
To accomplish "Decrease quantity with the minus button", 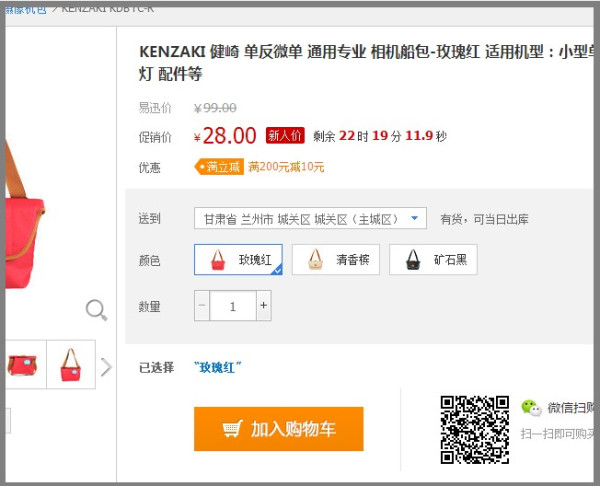I will [202, 305].
